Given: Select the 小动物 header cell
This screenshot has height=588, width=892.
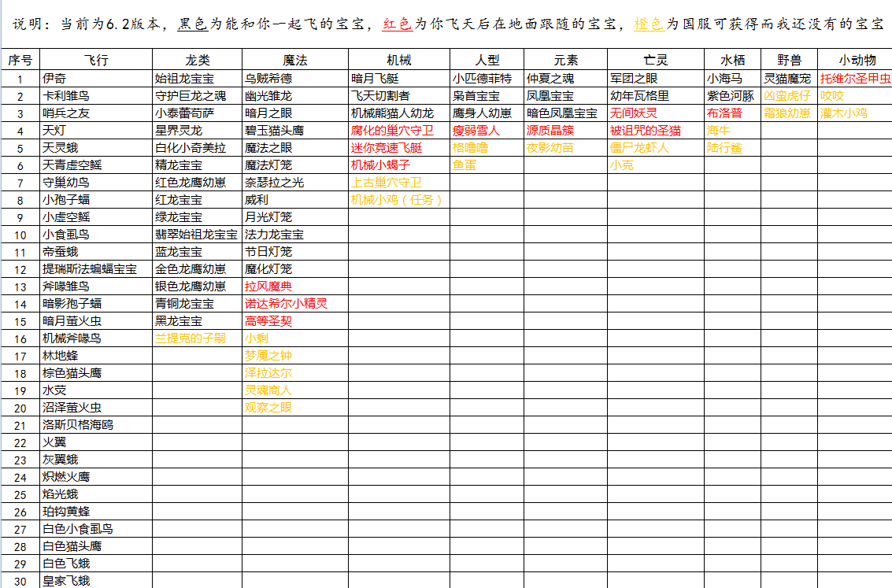Looking at the screenshot, I should 857,60.
